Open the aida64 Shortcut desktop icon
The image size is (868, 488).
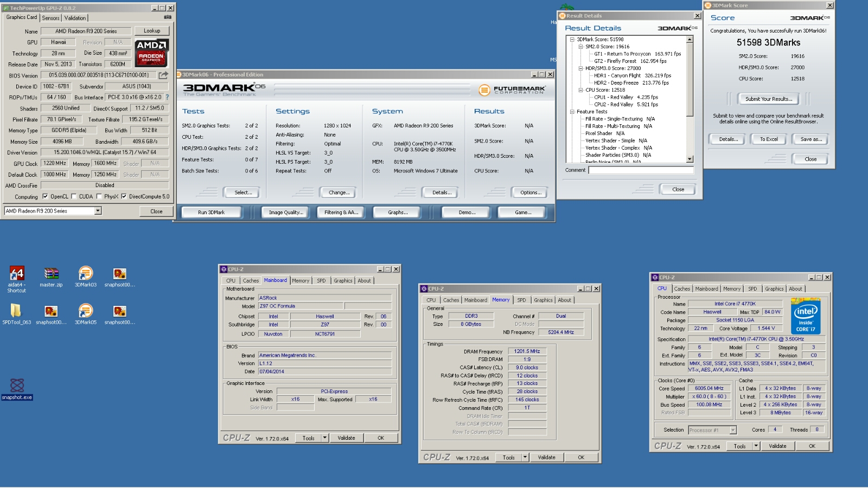click(x=17, y=279)
